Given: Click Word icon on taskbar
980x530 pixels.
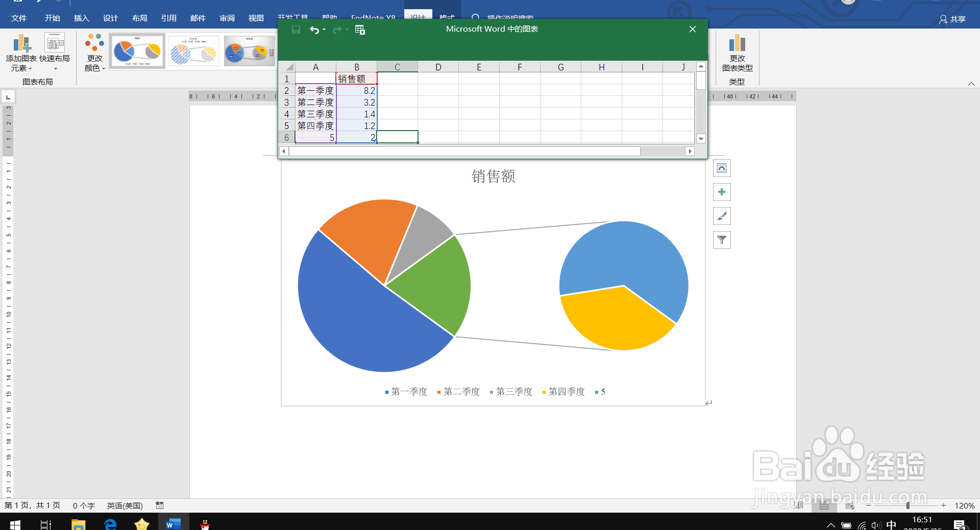Looking at the screenshot, I should point(174,524).
